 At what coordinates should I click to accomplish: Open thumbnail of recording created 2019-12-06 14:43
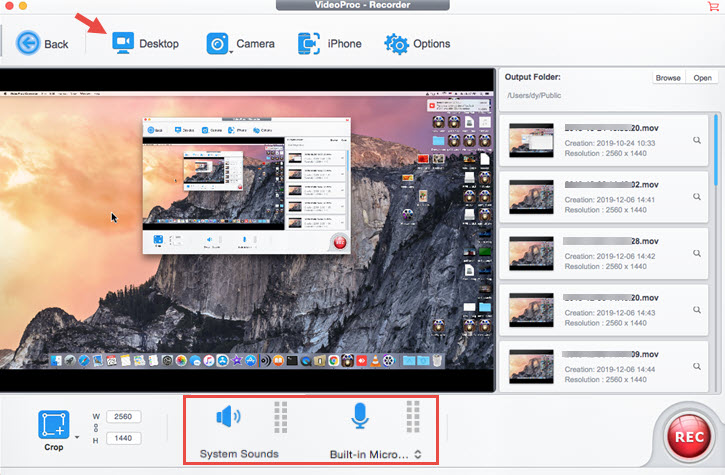(531, 309)
